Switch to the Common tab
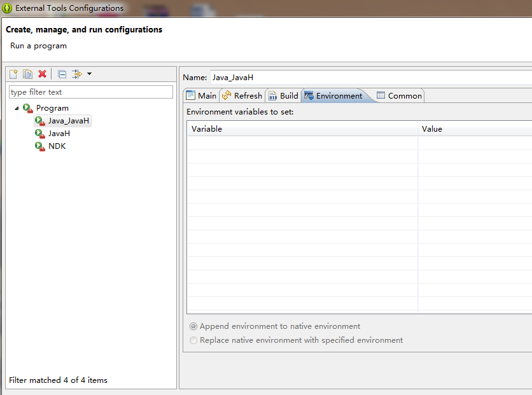The image size is (532, 395). [399, 95]
